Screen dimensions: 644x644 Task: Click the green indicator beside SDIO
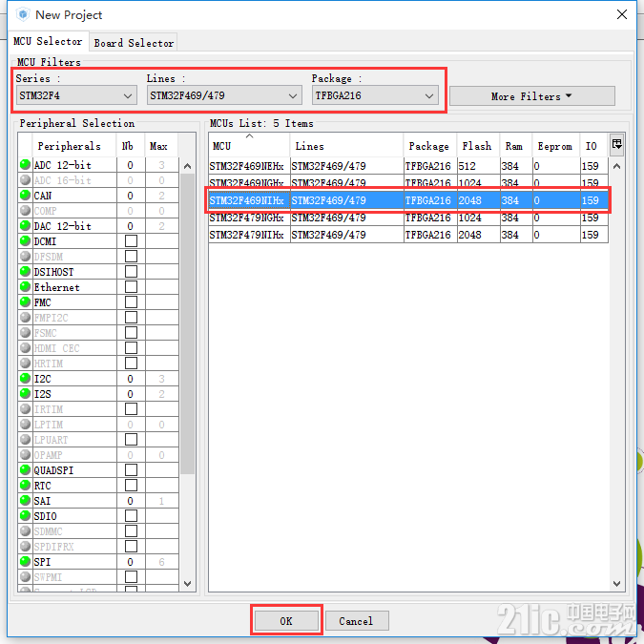click(x=25, y=515)
